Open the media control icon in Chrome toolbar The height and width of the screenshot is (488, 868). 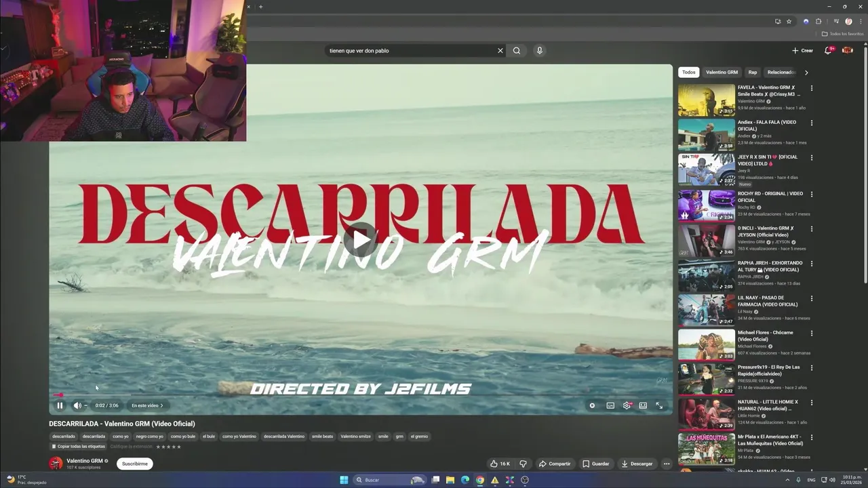(835, 21)
